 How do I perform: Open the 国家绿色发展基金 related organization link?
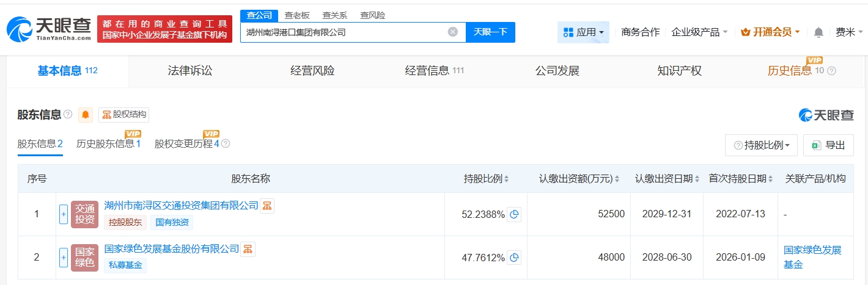pos(812,257)
